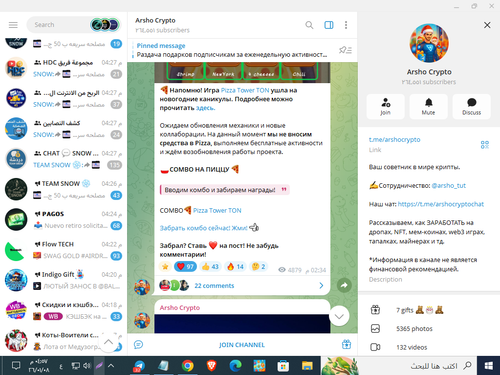The width and height of the screenshot is (500, 375).
Task: Jump to bottom with the down-arrow button
Action: (339, 316)
